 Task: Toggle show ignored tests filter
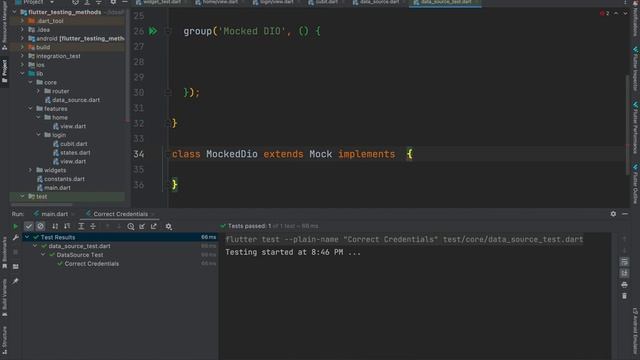click(40, 226)
